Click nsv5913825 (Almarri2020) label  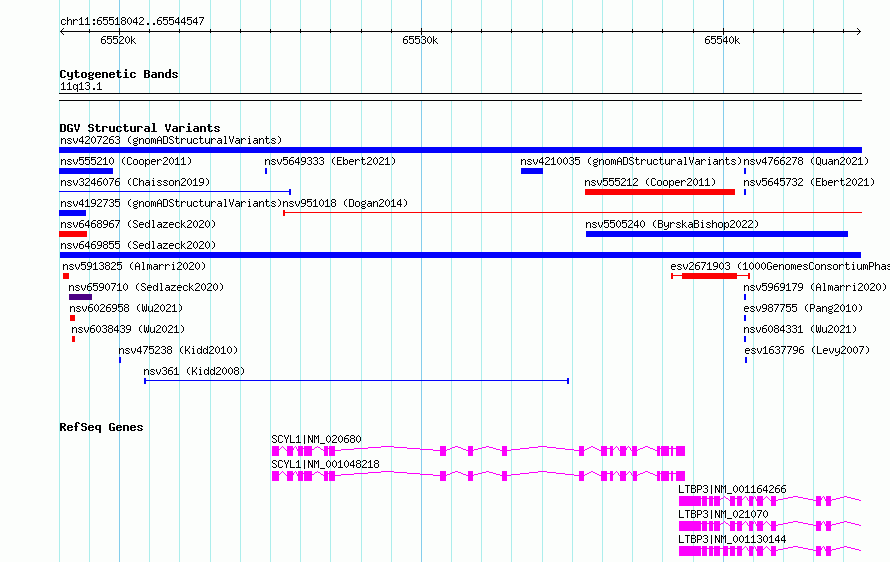click(134, 266)
